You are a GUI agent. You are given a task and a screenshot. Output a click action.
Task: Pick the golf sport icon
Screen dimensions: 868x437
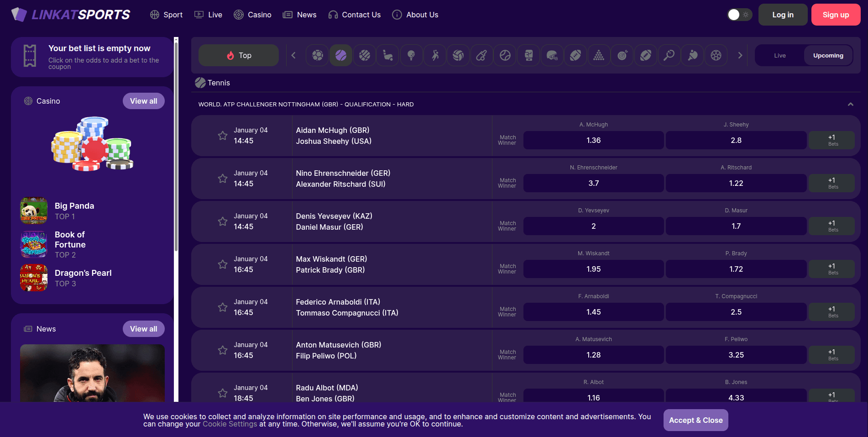pos(411,55)
